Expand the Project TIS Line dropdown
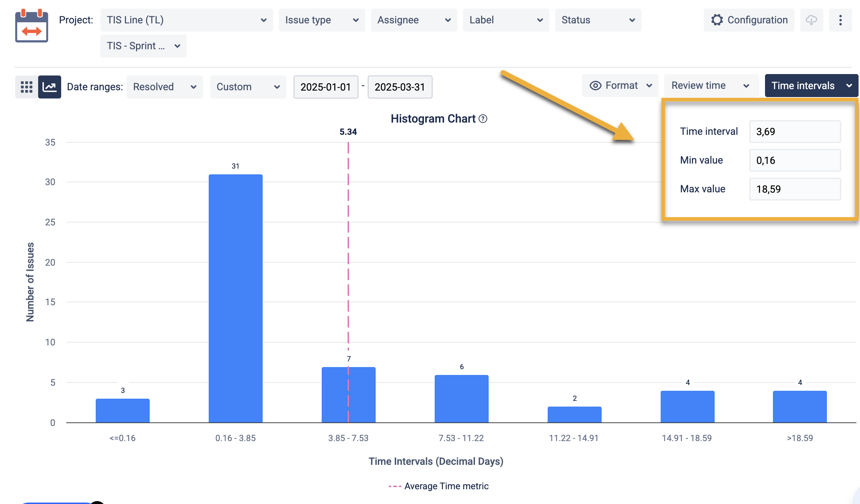 tap(186, 20)
